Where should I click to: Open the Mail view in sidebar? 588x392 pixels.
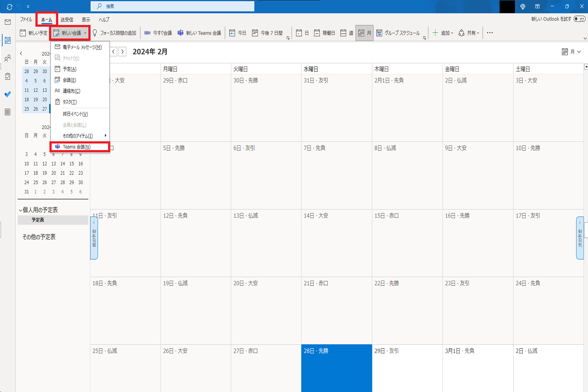pyautogui.click(x=7, y=22)
